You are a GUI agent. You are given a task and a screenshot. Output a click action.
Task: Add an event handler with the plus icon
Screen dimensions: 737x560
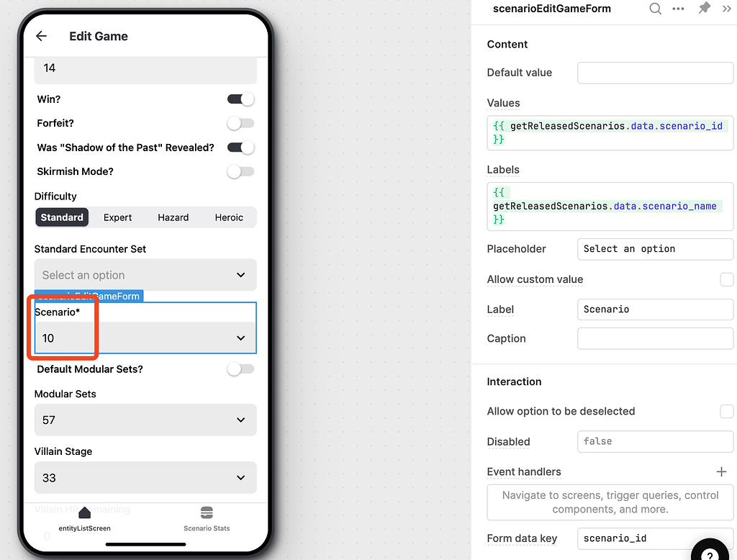pyautogui.click(x=722, y=471)
